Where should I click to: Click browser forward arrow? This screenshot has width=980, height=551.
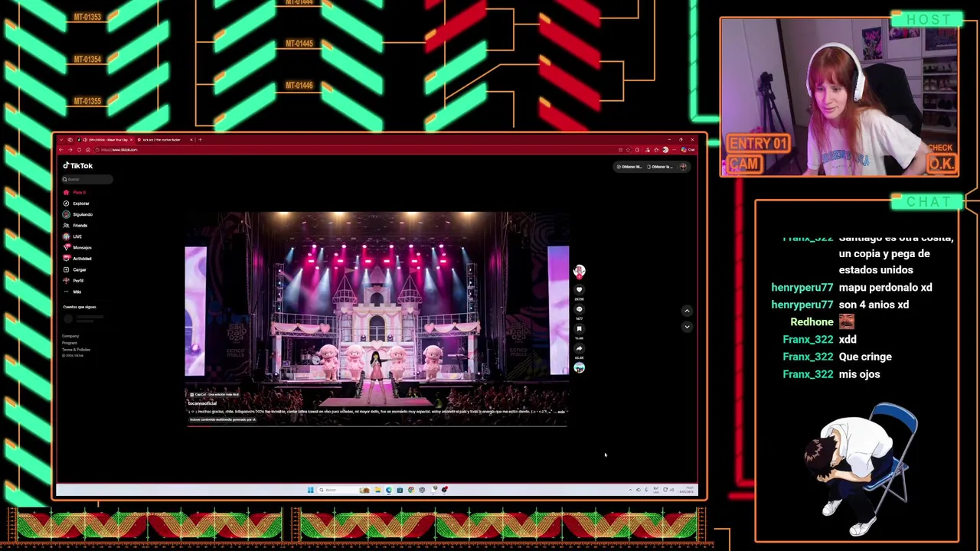(x=70, y=150)
